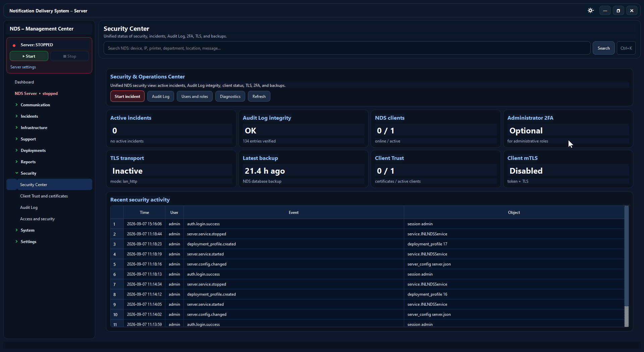Expand the Reports section chevron
The height and width of the screenshot is (352, 644).
pyautogui.click(x=16, y=162)
